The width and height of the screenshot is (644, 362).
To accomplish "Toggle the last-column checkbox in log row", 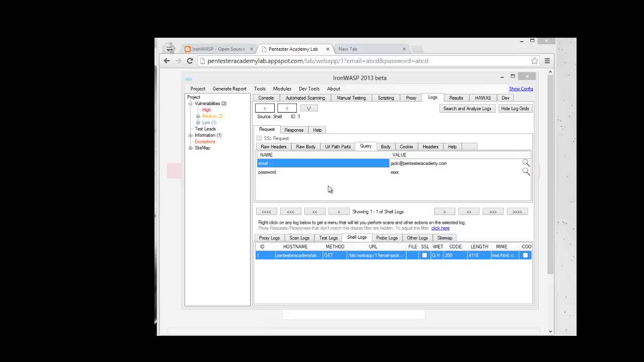I will coord(525,255).
